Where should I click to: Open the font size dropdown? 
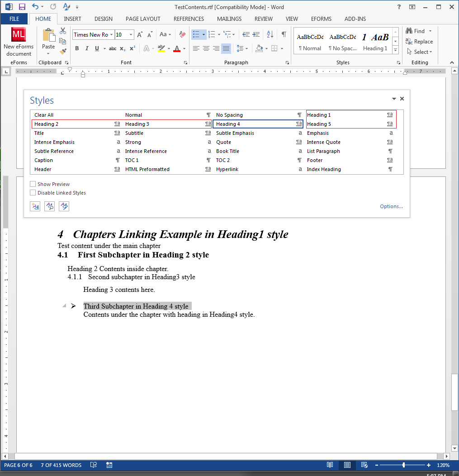click(x=131, y=35)
